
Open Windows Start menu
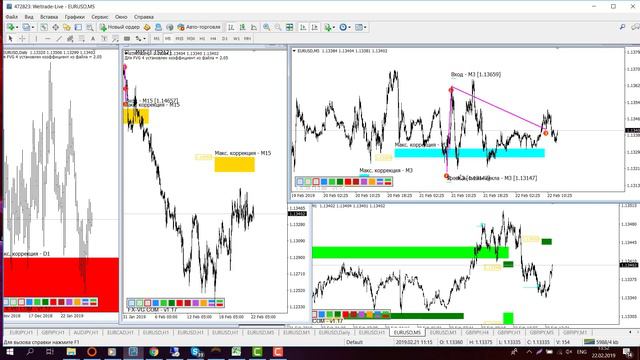tap(9, 352)
